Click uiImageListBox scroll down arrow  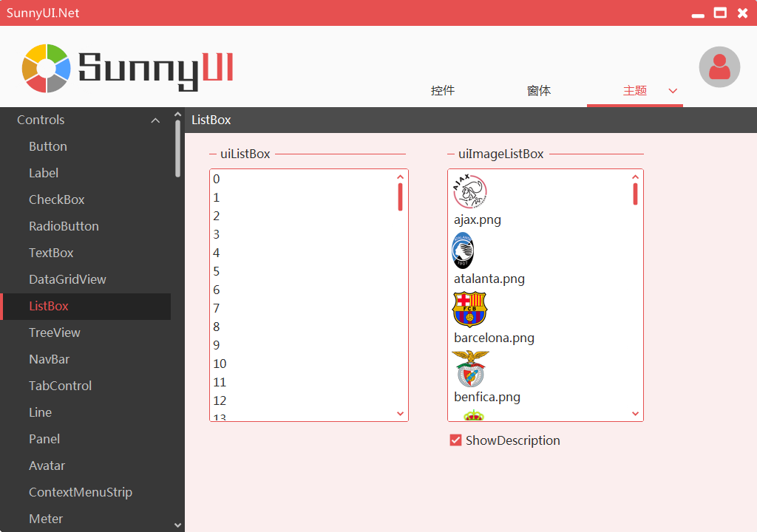coord(635,413)
